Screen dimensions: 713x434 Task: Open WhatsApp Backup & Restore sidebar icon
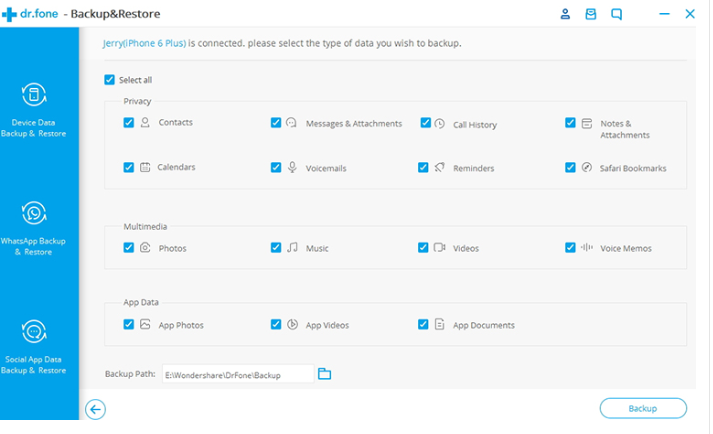pos(33,213)
